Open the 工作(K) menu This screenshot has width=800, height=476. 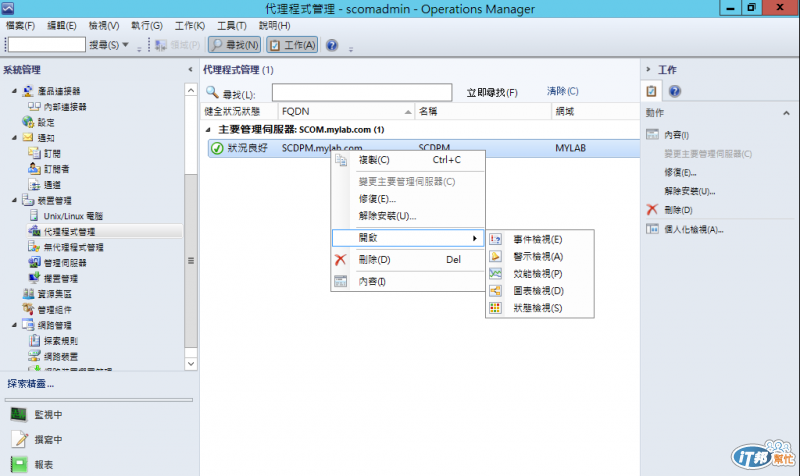[x=190, y=26]
